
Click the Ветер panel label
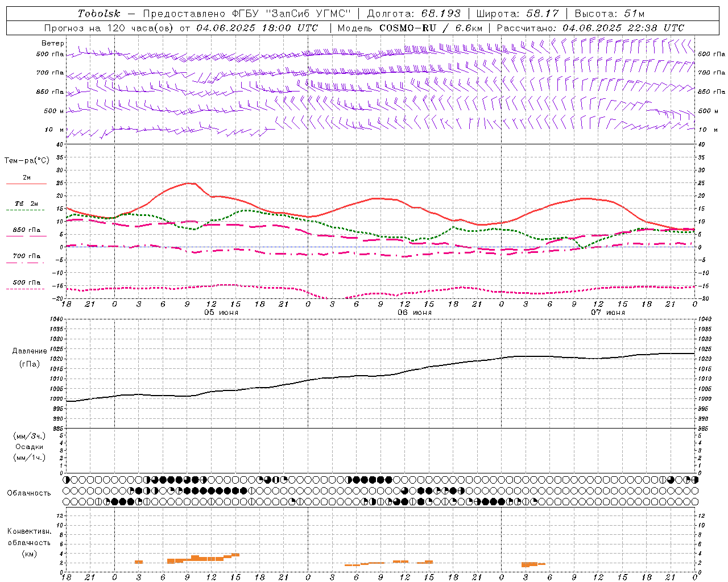point(53,43)
